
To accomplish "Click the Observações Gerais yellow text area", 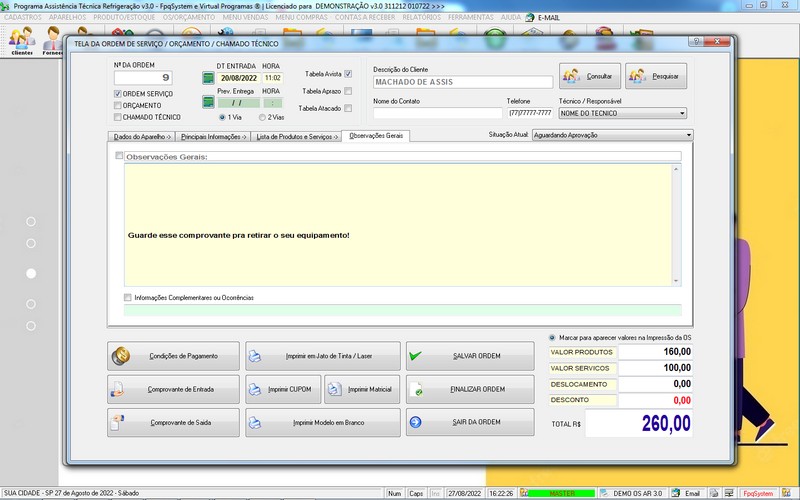I will pyautogui.click(x=398, y=225).
